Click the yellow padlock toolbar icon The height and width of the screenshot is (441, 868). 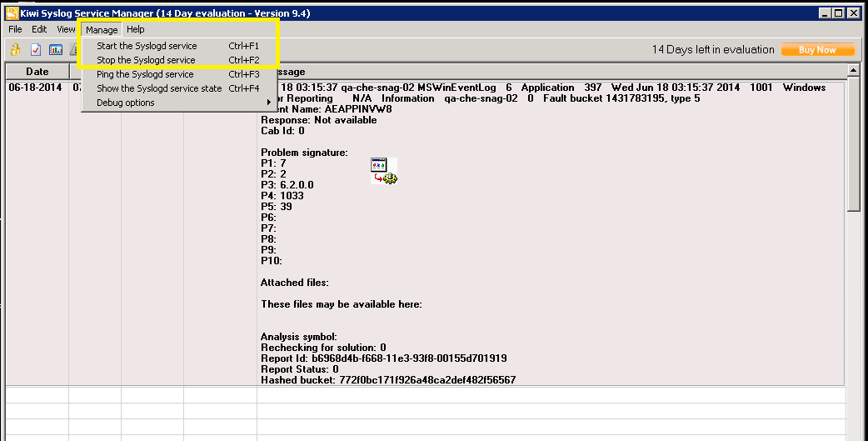15,50
